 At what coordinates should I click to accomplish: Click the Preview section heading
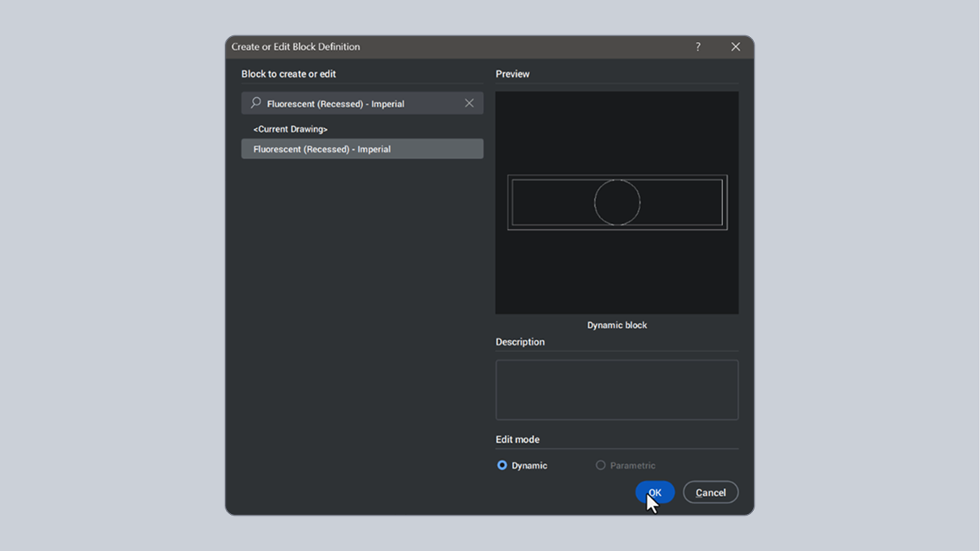pyautogui.click(x=512, y=73)
